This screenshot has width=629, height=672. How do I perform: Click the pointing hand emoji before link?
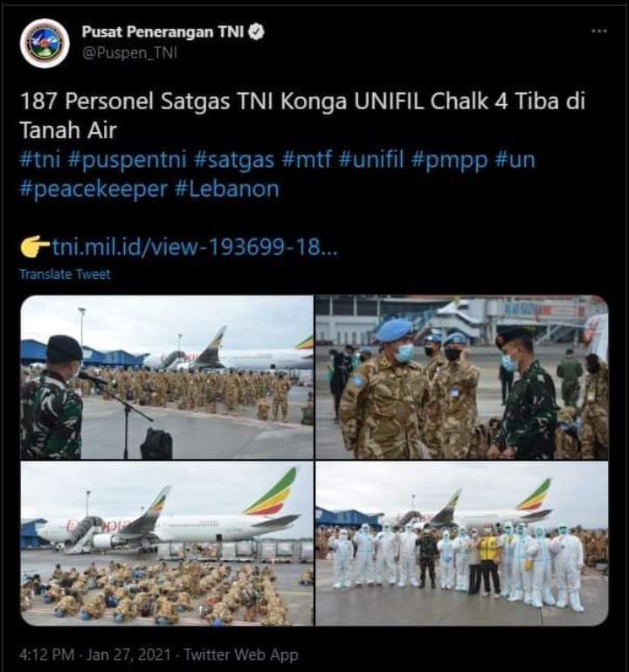(x=35, y=246)
